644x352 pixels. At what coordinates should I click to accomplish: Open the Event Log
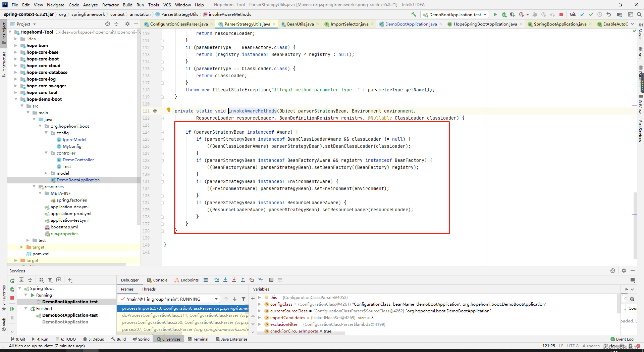coord(622,339)
